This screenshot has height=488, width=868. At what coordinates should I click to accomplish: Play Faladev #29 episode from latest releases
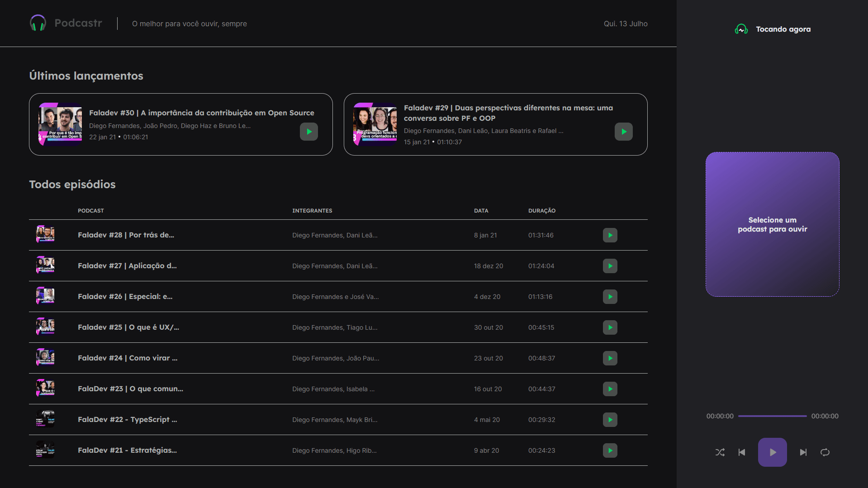pyautogui.click(x=623, y=132)
